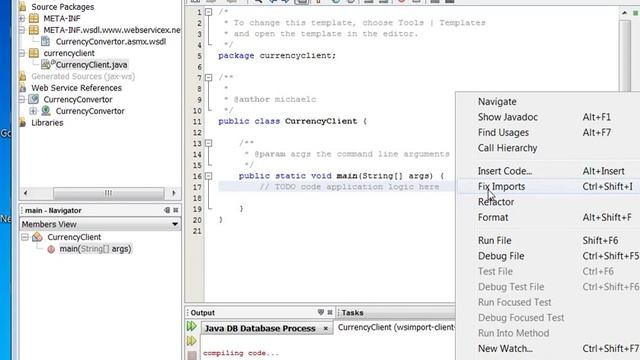Click the editor vertical scrollbar up arrow
640x360 pixels.
coord(624,13)
